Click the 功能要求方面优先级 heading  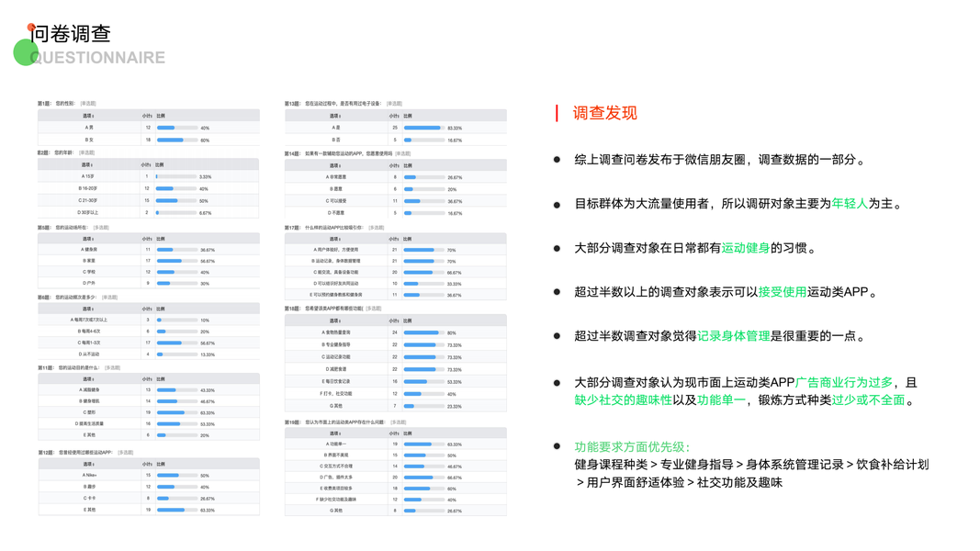(632, 446)
